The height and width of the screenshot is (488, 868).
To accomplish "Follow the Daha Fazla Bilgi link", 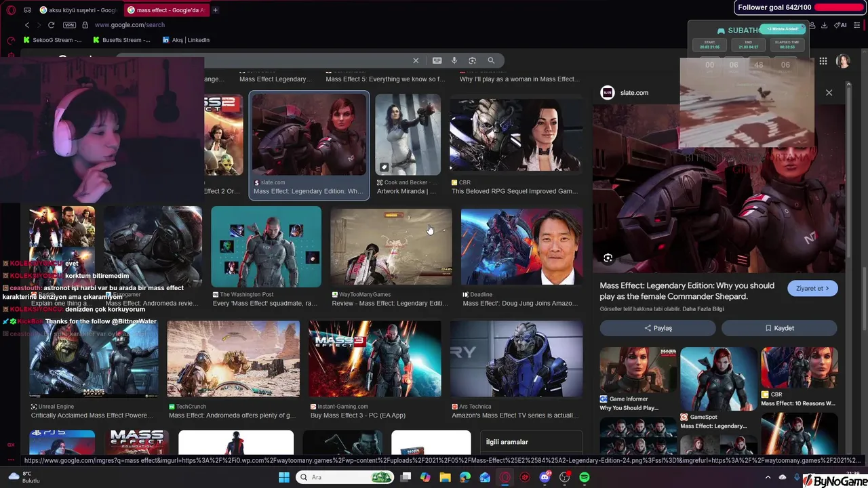I will [x=703, y=309].
